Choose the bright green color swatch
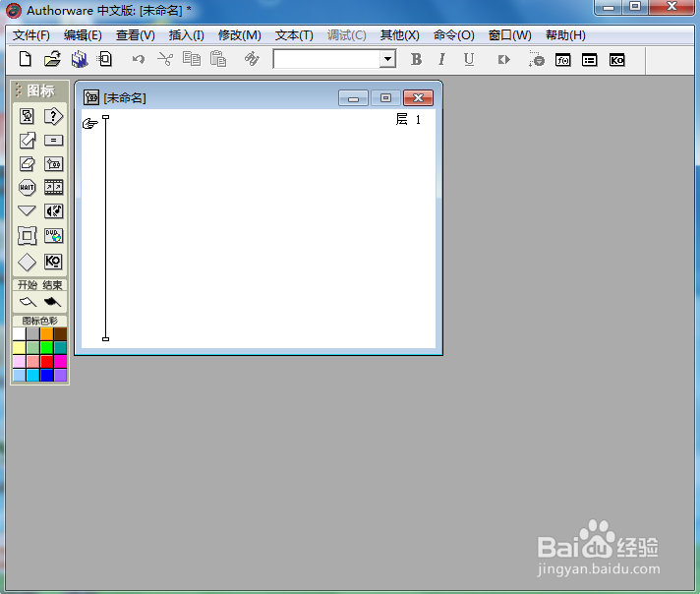 (47, 347)
